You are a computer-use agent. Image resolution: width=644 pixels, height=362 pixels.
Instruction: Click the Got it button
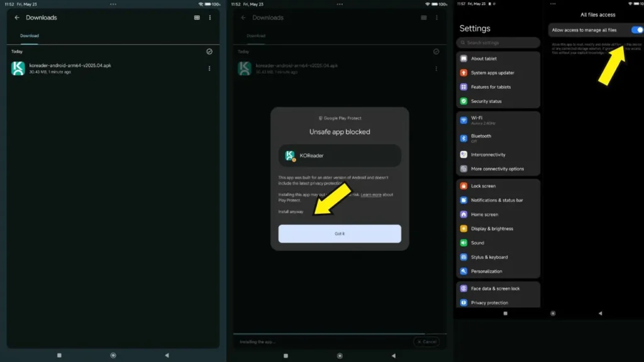[340, 234]
